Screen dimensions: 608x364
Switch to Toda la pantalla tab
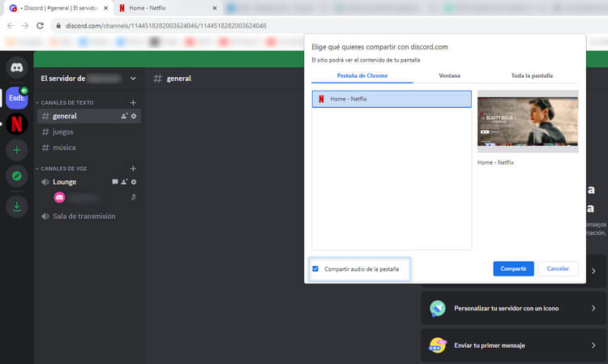pyautogui.click(x=532, y=75)
